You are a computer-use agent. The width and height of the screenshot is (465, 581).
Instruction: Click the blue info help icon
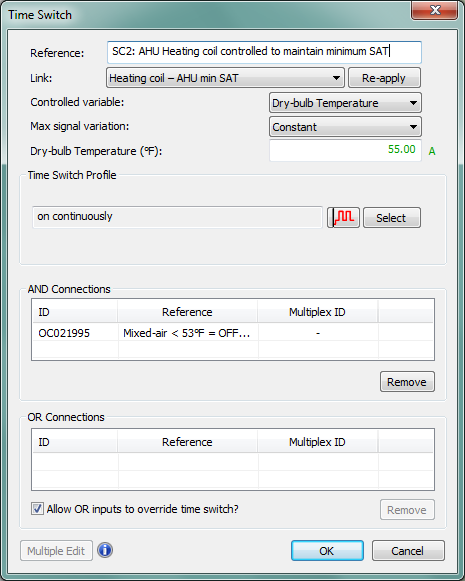coord(105,550)
